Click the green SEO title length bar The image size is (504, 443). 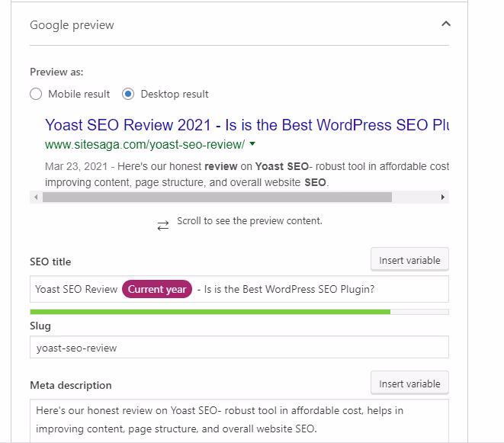210,312
